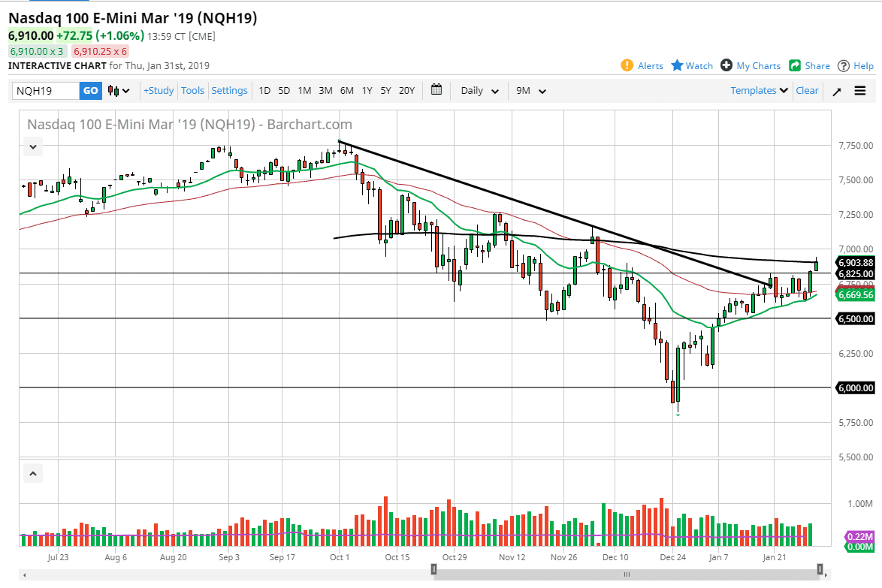Switch to the 1Y timeframe
882x588 pixels.
367,90
